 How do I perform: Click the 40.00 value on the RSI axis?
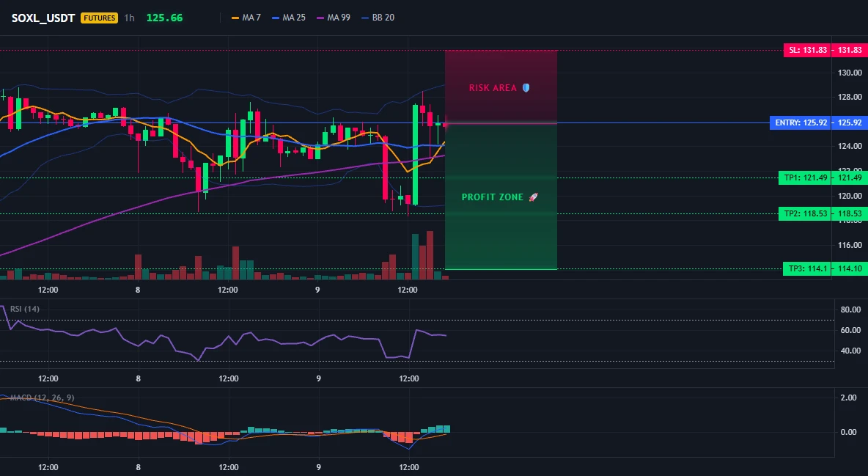[851, 351]
